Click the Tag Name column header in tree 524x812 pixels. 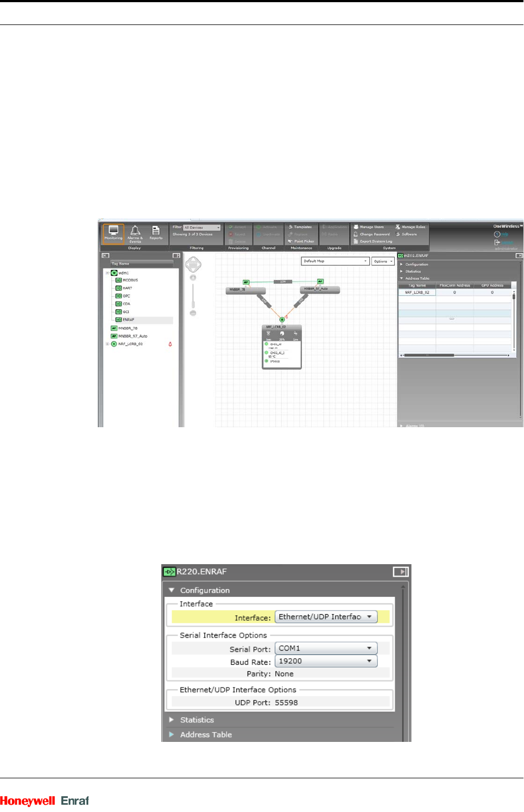[x=142, y=264]
